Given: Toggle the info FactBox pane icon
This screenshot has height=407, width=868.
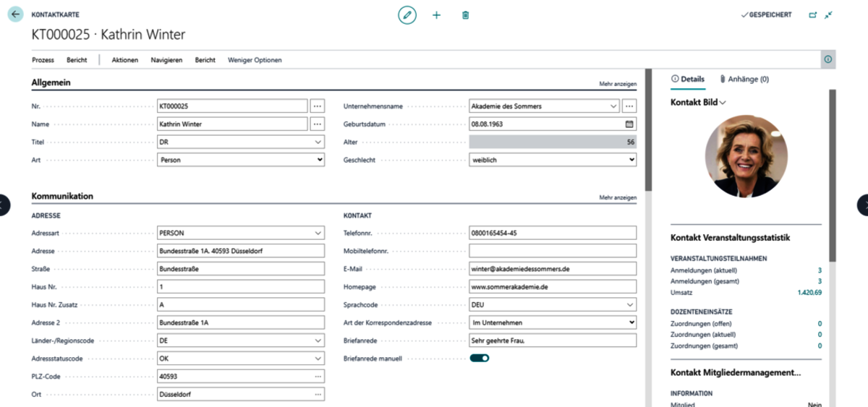Looking at the screenshot, I should [x=828, y=60].
